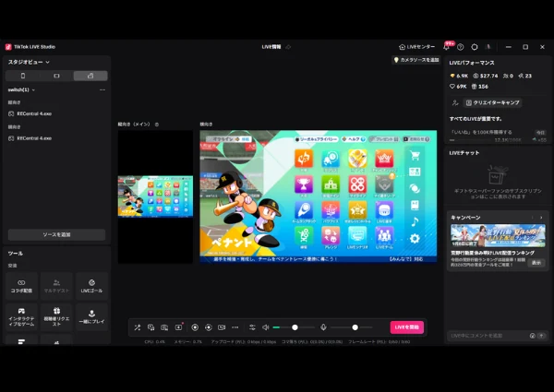Click the user icon beside クリエイターキャンプ
This screenshot has height=392, width=554.
455,103
